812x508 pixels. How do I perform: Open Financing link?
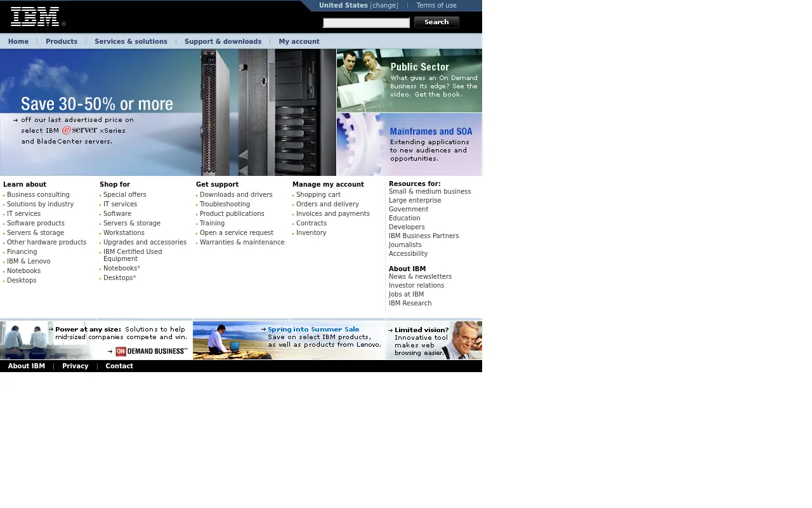click(22, 252)
